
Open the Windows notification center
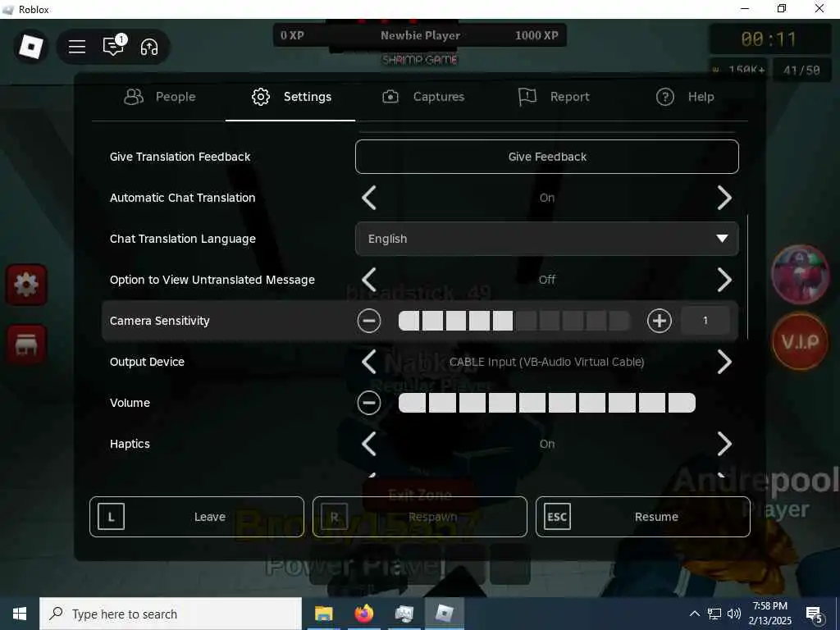click(x=815, y=614)
